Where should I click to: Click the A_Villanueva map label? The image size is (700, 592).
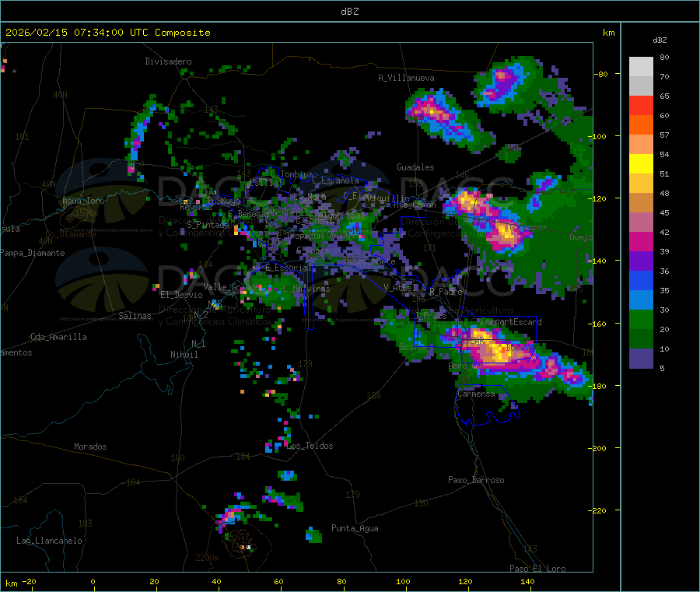(x=406, y=78)
